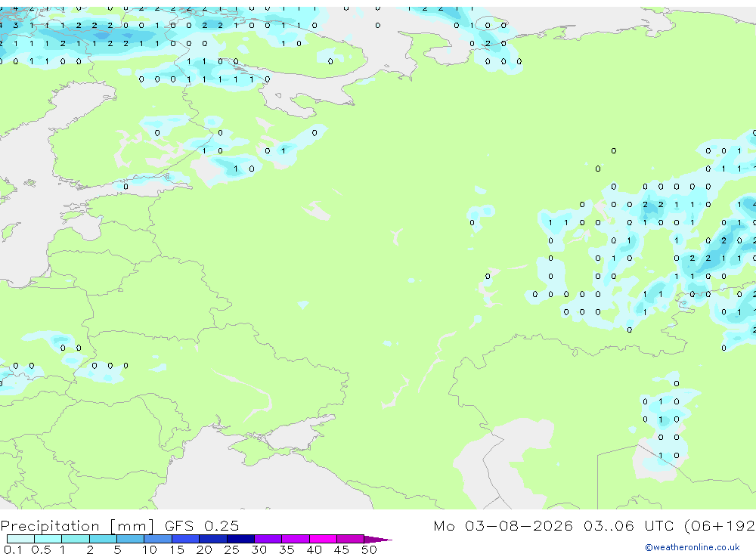This screenshot has height=554, width=756.
Task: Pick the 10–15 mm legend color segment
Action: 158,539
